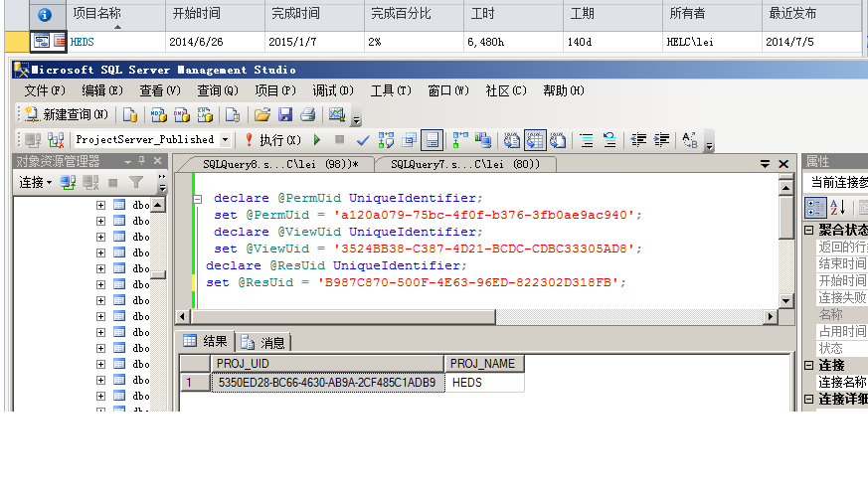The image size is (868, 500).
Task: Open a new Database Engine Query
Action: pyautogui.click(x=130, y=114)
